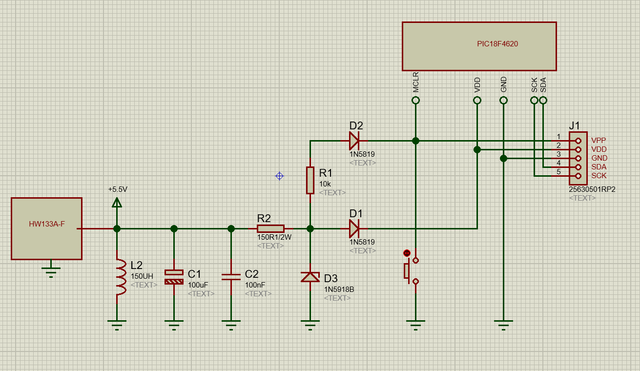Click the ground symbol below C2
This screenshot has width=640, height=371.
231,325
